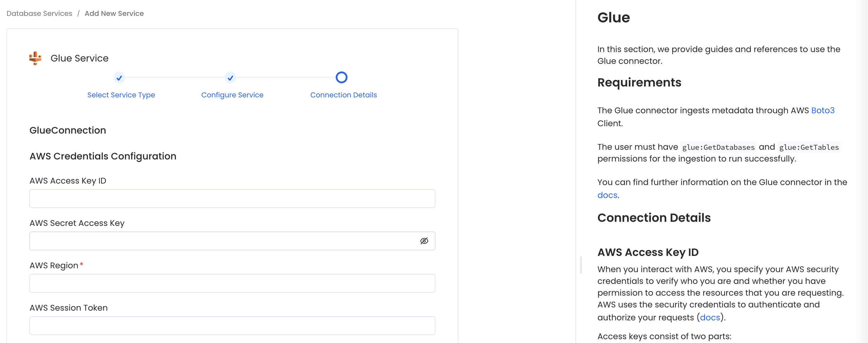Click inside the AWS Secret Access Key field

point(219,241)
